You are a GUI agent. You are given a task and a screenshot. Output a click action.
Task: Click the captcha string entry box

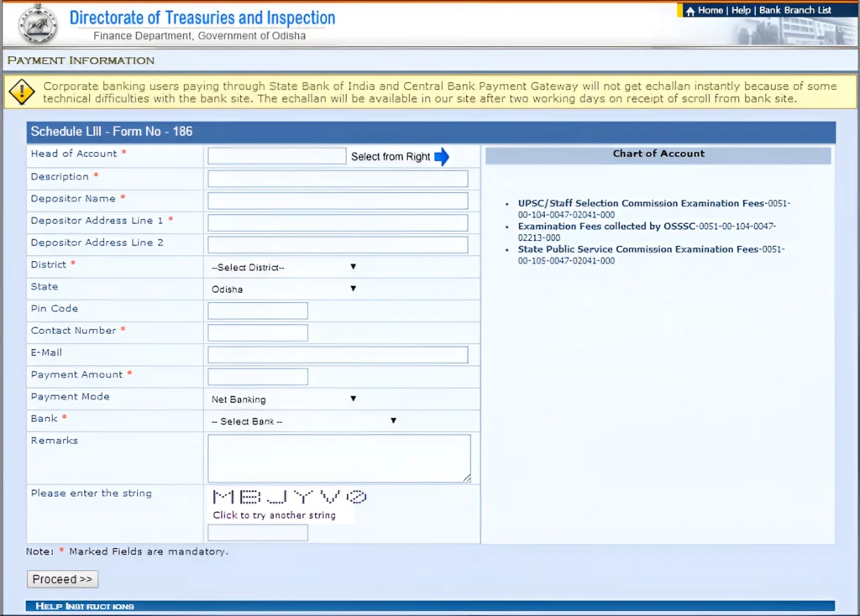[257, 532]
